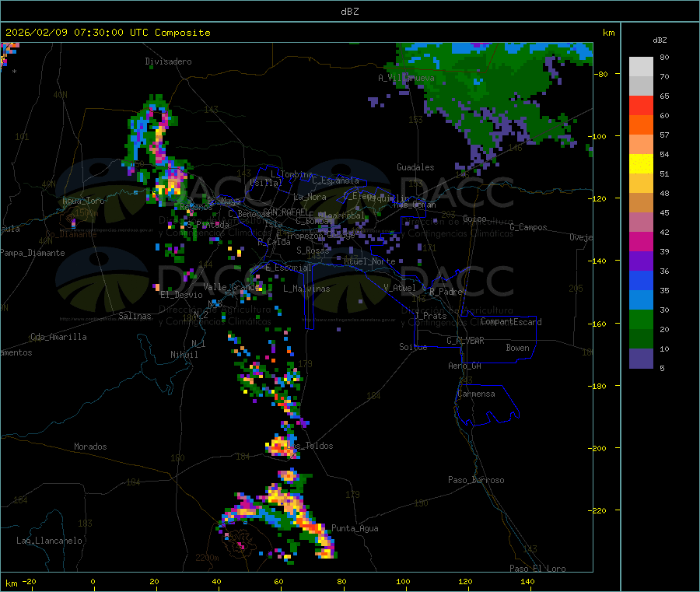The image size is (700, 592).
Task: Click the Lag.Llancanelo label
Action: tap(50, 541)
